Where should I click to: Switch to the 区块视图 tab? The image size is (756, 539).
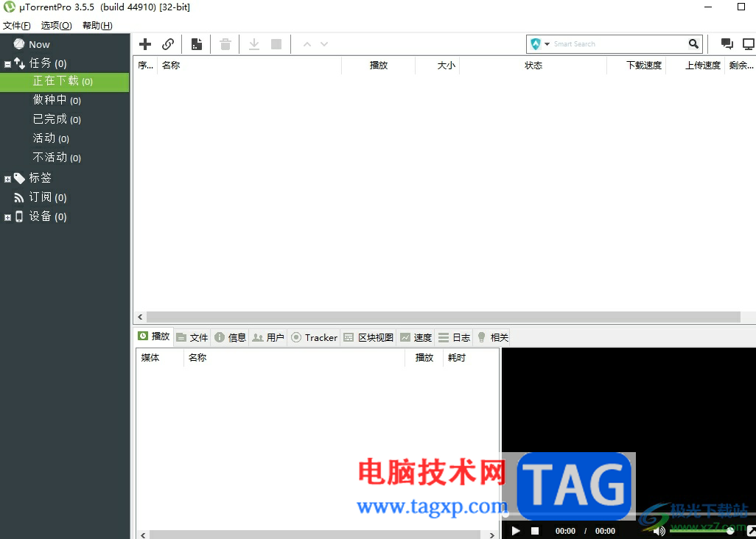368,338
